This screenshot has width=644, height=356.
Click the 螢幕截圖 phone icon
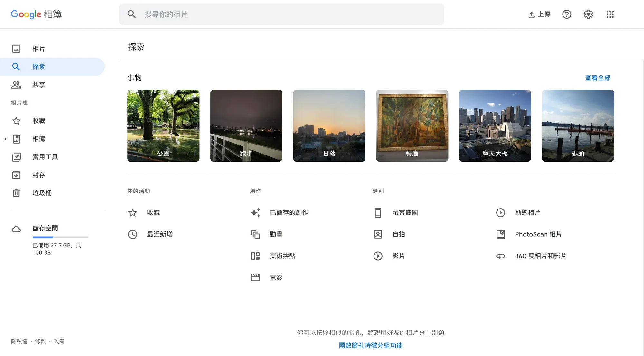(x=378, y=213)
